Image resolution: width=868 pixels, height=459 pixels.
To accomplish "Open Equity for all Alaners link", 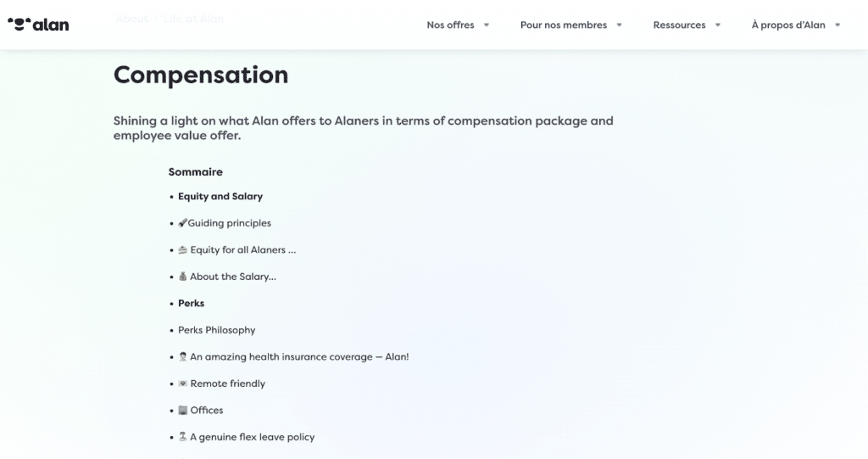I will (243, 250).
